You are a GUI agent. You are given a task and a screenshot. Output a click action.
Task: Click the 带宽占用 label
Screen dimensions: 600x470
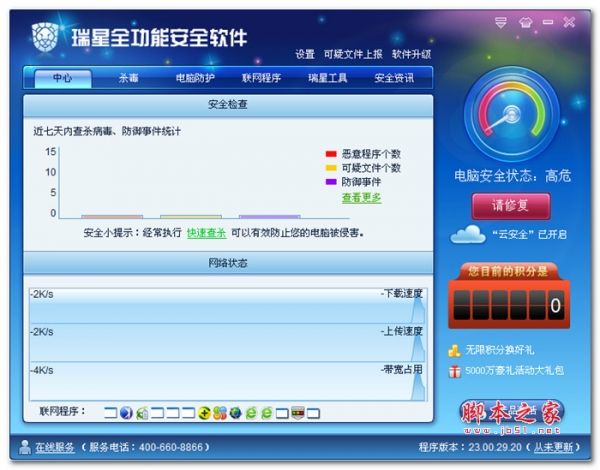tap(402, 370)
